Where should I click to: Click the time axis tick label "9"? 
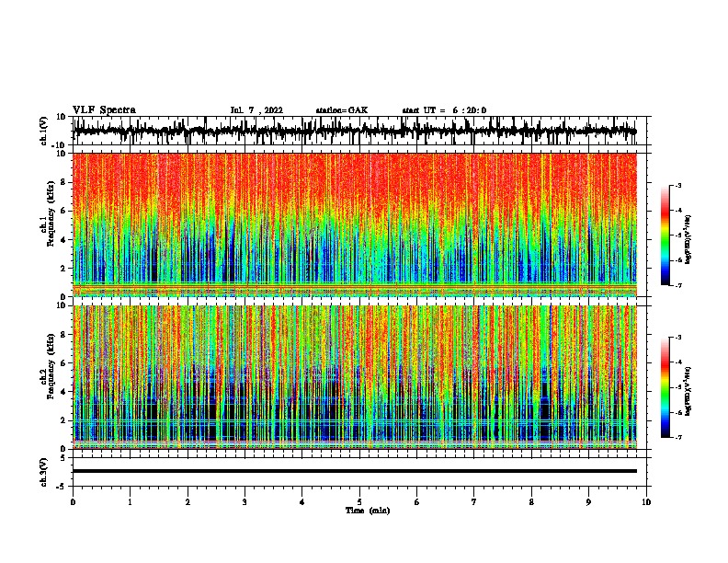coord(588,501)
